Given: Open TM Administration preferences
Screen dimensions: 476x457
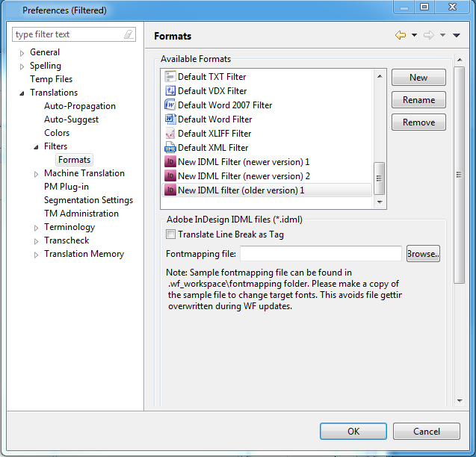Looking at the screenshot, I should click(81, 214).
